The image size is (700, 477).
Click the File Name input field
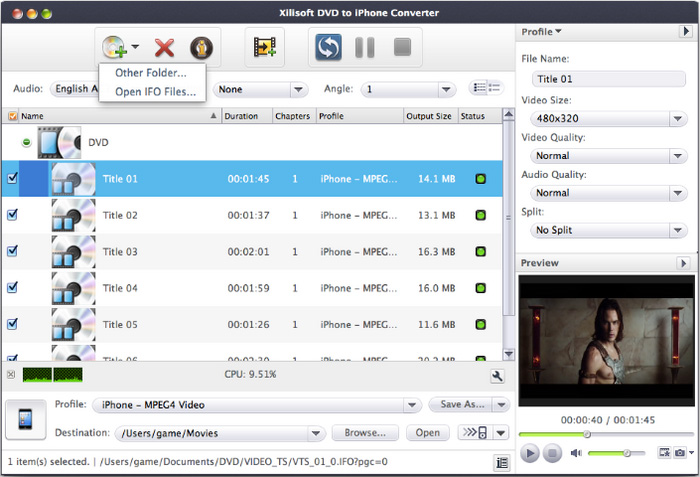tap(608, 79)
